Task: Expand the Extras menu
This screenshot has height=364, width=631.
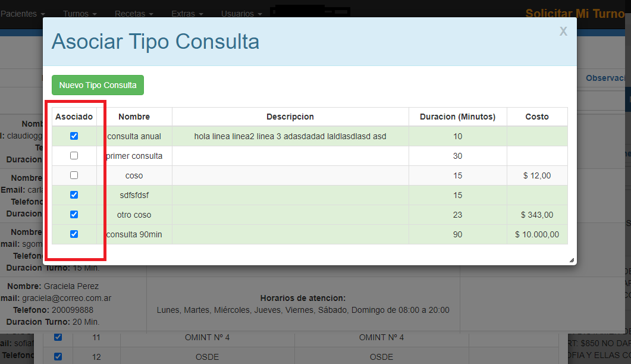Action: (187, 13)
